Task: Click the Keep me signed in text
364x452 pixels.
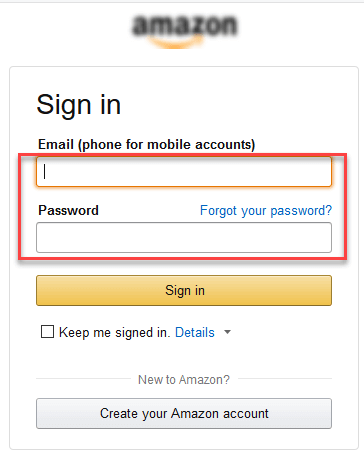Action: tap(115, 333)
